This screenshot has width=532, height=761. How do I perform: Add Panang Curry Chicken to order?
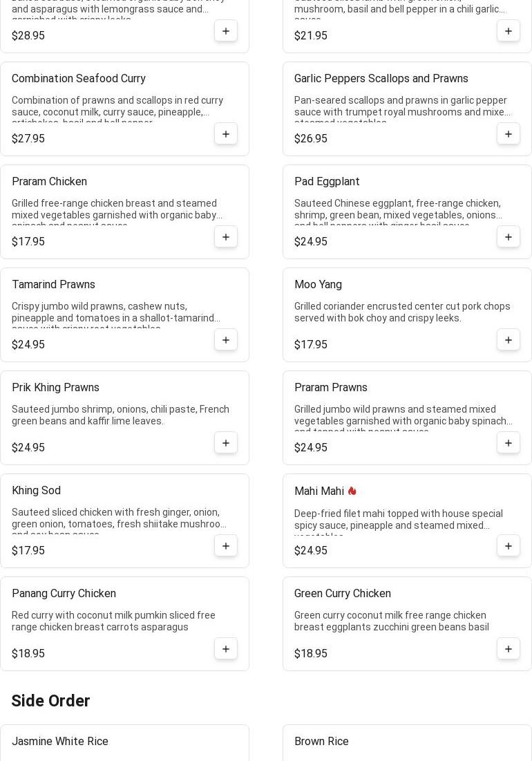226,649
